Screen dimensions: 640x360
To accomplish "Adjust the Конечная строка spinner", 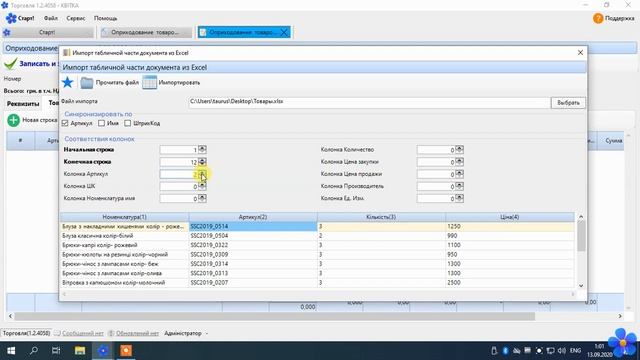I will click(202, 162).
